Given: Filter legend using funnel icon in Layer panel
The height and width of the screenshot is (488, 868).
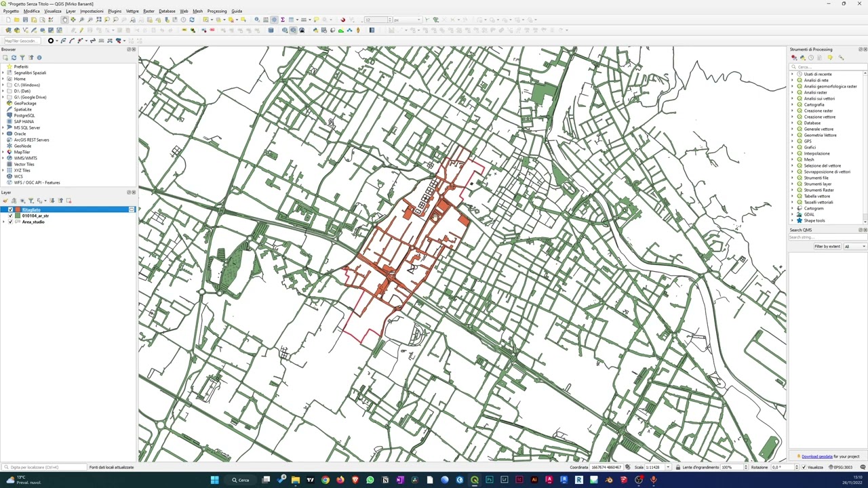Looking at the screenshot, I should point(31,201).
